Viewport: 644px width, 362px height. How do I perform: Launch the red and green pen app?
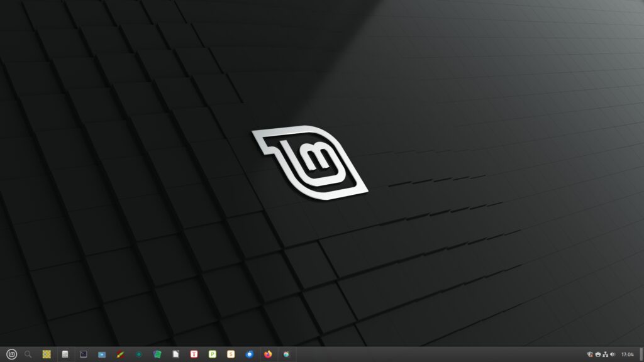[120, 354]
